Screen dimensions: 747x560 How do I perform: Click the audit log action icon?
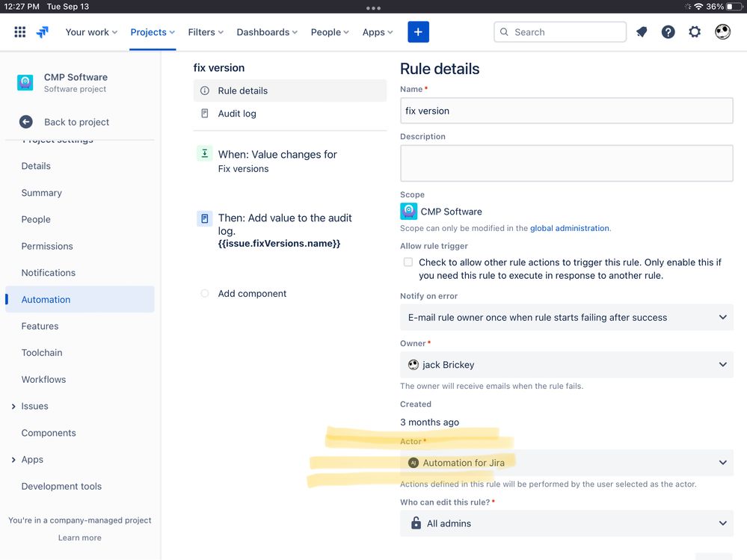(205, 218)
